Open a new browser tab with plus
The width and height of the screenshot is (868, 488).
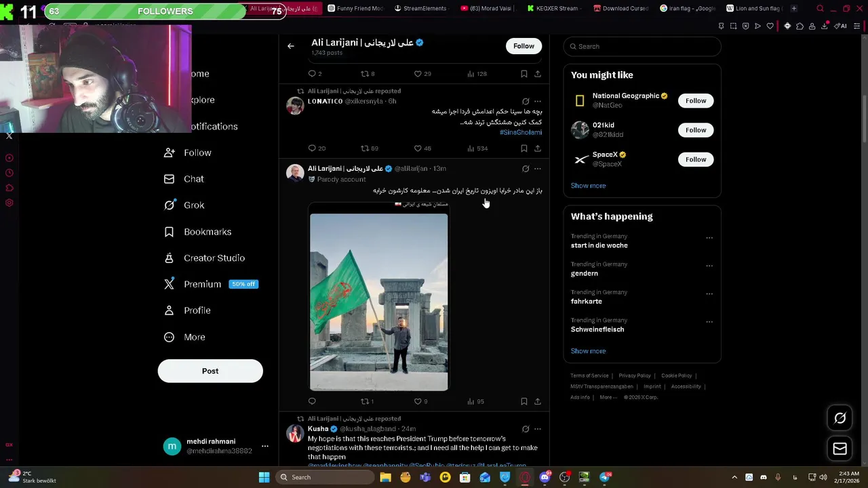794,9
